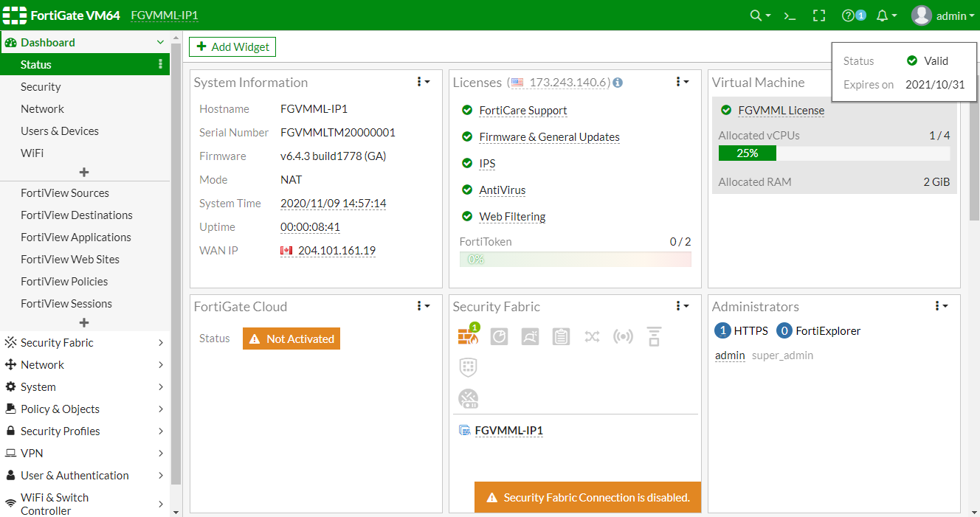Click the FortiAnalyzer pie-chart icon in Security Fabric

(500, 336)
